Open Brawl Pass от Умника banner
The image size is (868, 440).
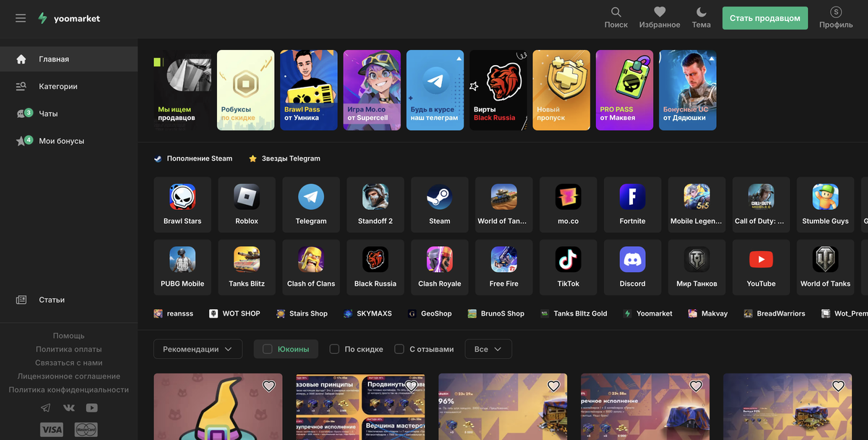click(309, 90)
